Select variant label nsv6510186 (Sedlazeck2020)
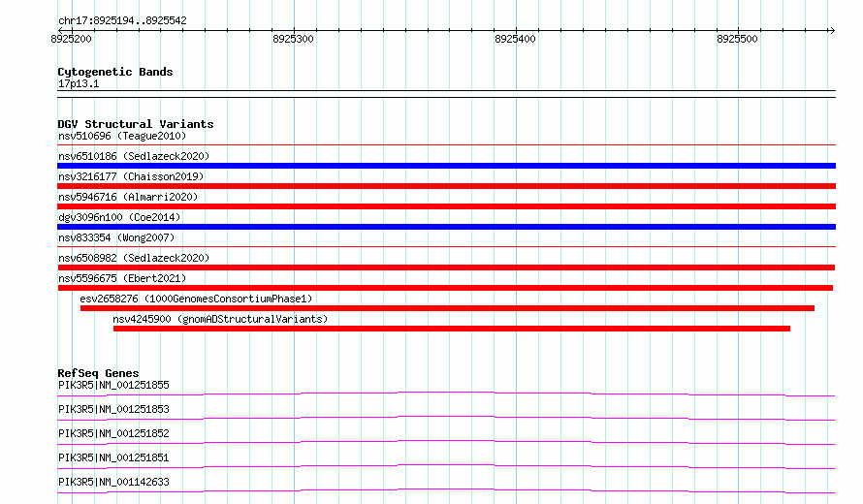This screenshot has width=863, height=504. click(x=134, y=156)
